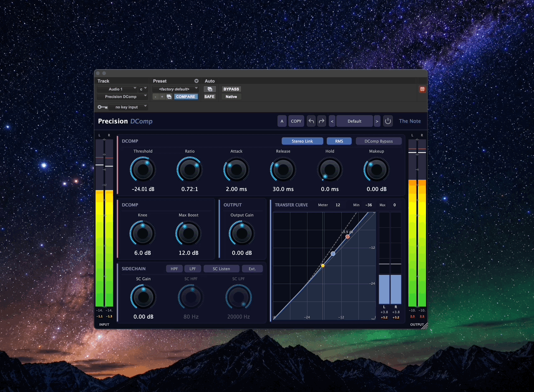Screen dimensions: 534x392
Task: Click the Release knob
Action: click(283, 170)
